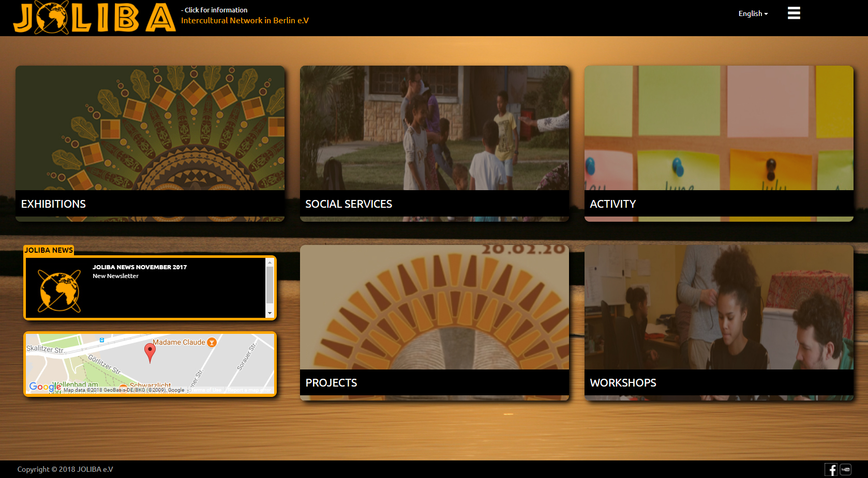Click the globe icon in news box
Viewport: 868px width, 478px height.
[59, 291]
